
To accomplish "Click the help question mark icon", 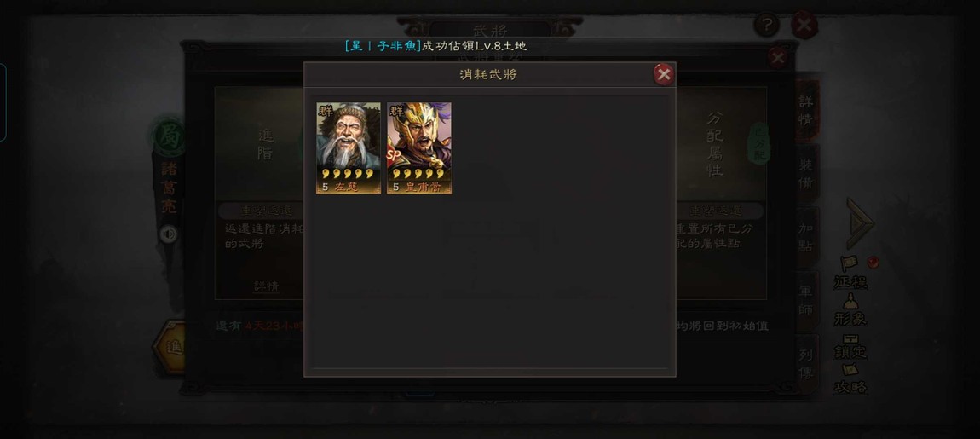I will click(x=766, y=25).
